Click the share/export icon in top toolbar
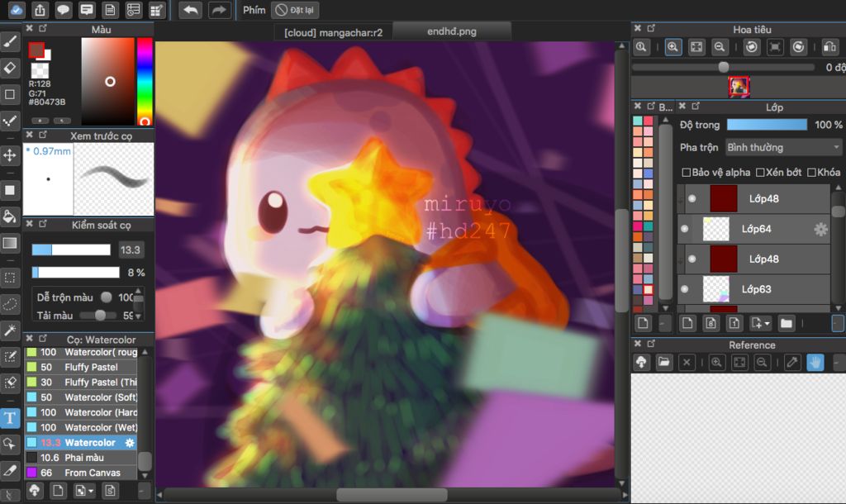This screenshot has width=846, height=504. click(x=40, y=10)
